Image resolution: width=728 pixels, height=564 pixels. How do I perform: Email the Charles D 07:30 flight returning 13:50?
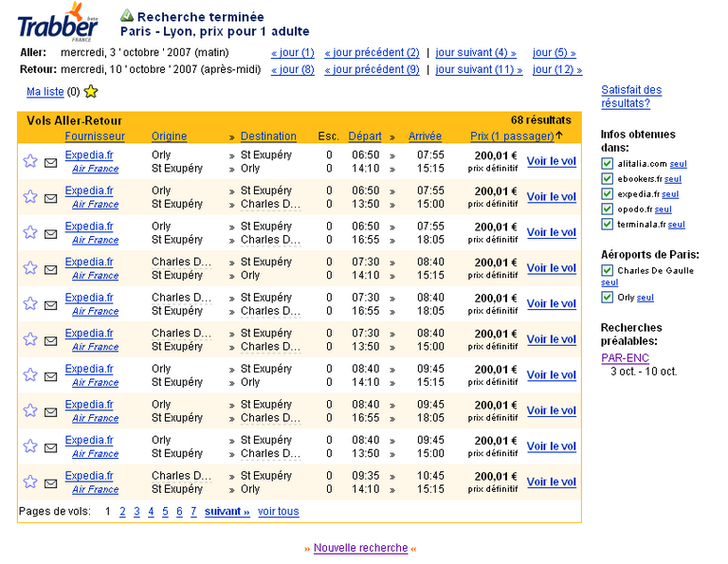click(50, 341)
